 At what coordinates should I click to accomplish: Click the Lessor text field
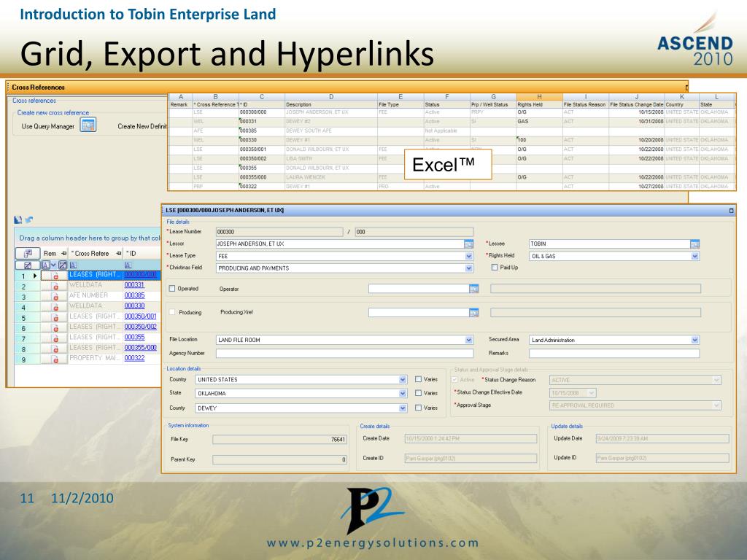[340, 244]
